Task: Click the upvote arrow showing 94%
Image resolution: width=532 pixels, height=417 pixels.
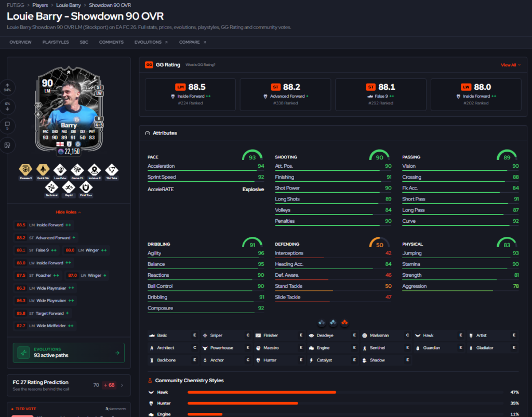Action: coord(7,87)
